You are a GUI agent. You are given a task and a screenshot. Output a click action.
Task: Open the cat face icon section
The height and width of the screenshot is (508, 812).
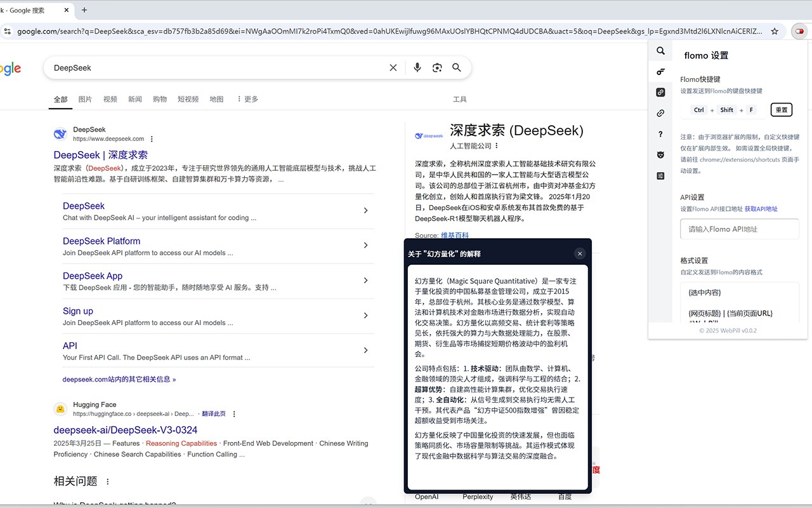(x=660, y=155)
